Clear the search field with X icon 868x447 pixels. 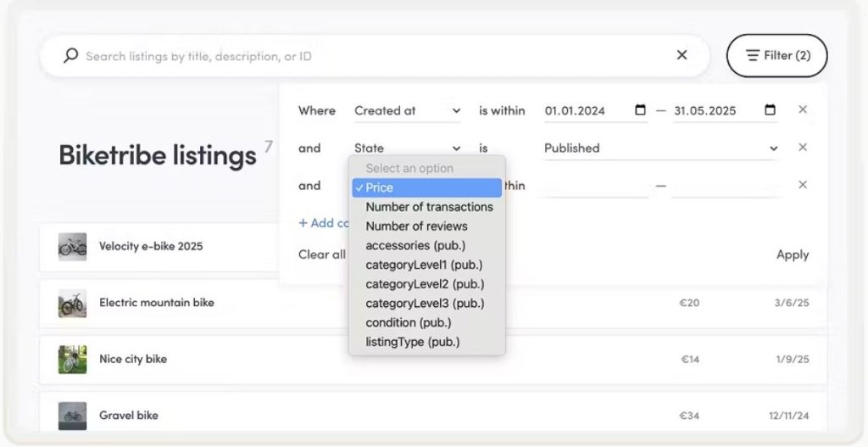pos(682,55)
